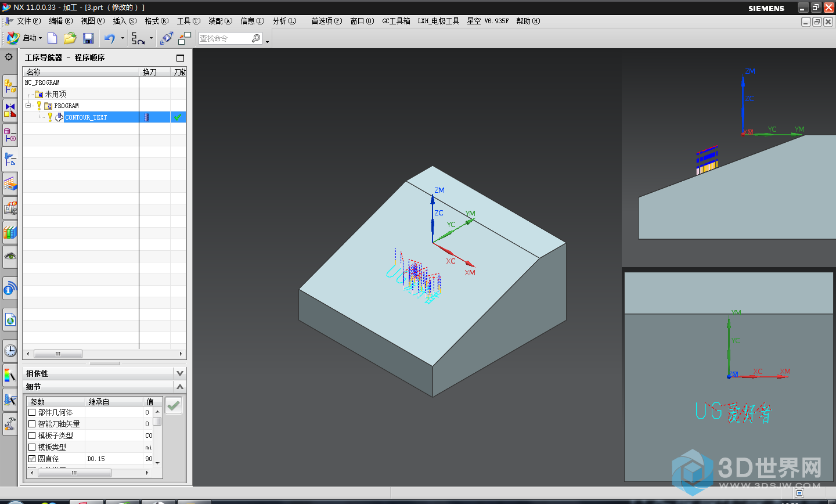The height and width of the screenshot is (504, 836).
Task: Click the 名称 column header
Action: tap(81, 72)
